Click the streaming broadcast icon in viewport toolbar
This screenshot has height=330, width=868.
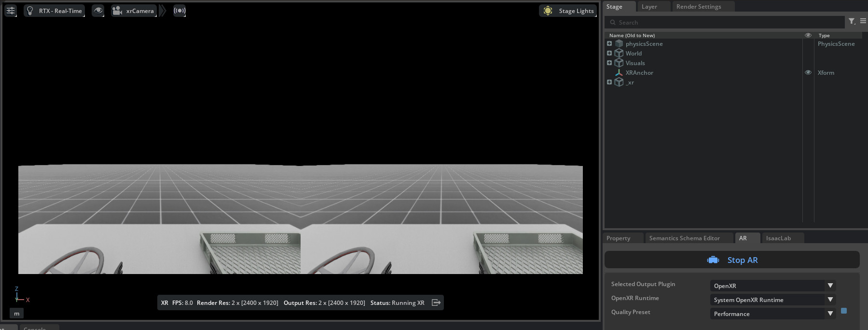179,11
